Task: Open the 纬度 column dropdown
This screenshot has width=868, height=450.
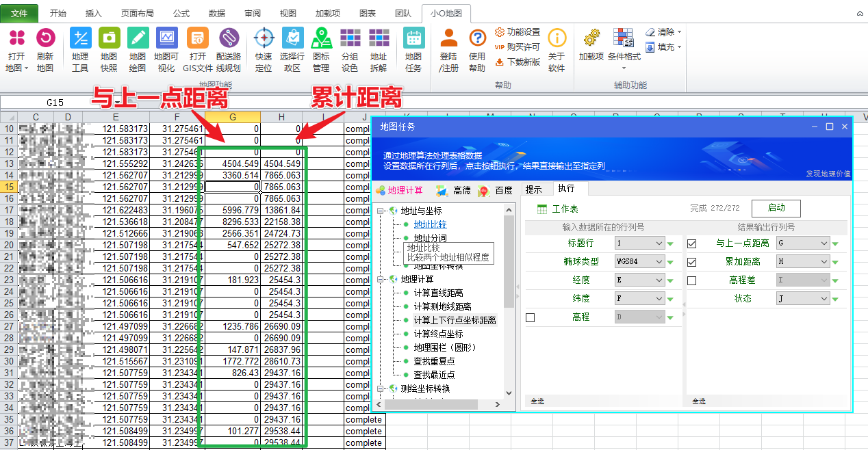Action: pyautogui.click(x=639, y=299)
